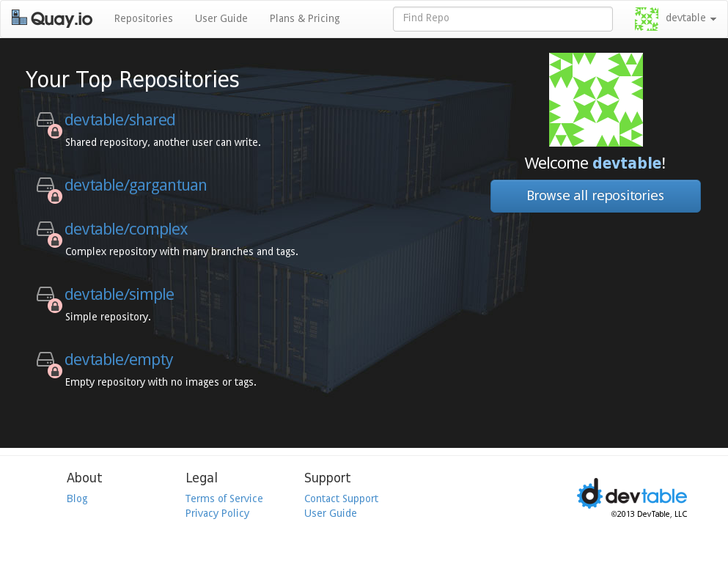
Task: Click the devtable/shared repository drive icon
Action: 45,119
